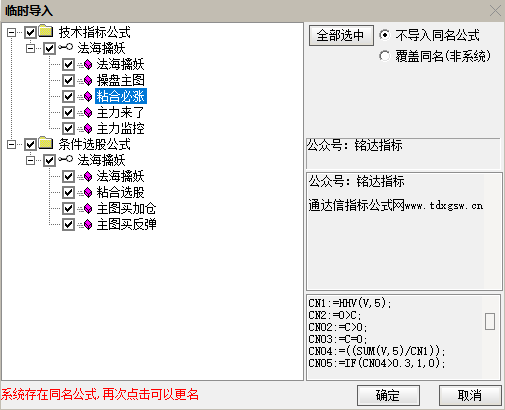Click the red 系统存在同名公式 warning message
The image size is (505, 410).
[100, 395]
